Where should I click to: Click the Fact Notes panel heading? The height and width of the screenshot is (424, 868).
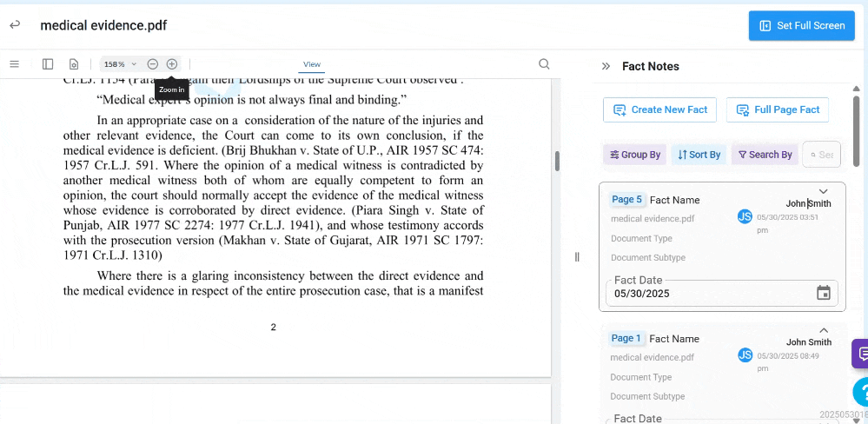pyautogui.click(x=651, y=66)
